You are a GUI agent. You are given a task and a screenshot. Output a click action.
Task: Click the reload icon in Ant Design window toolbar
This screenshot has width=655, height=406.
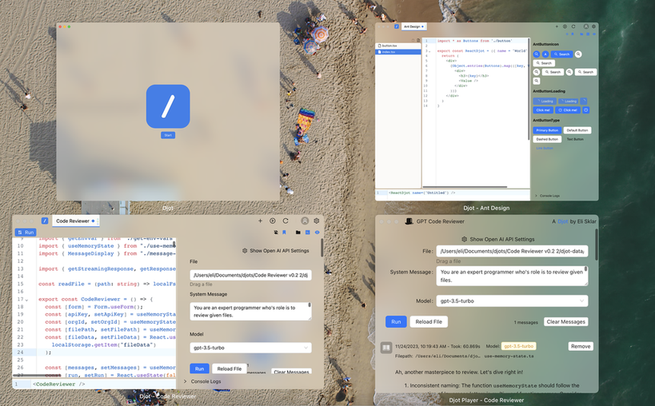[573, 27]
